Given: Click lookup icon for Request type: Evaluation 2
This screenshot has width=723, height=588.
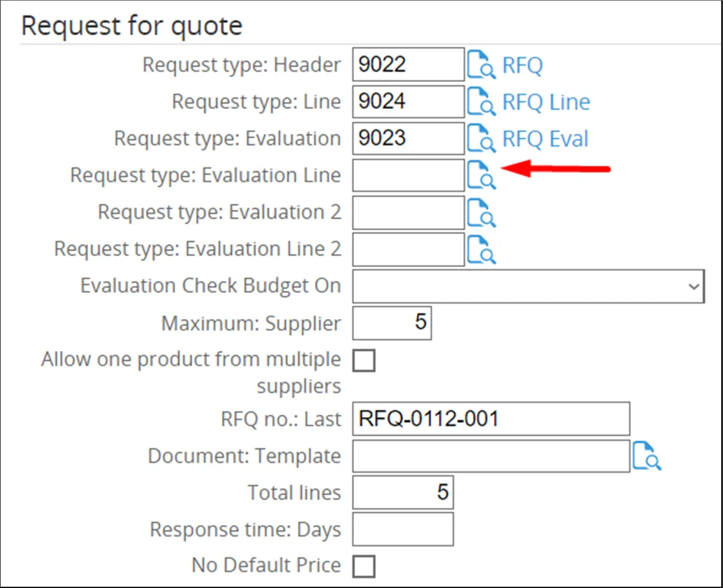Looking at the screenshot, I should pos(481,213).
